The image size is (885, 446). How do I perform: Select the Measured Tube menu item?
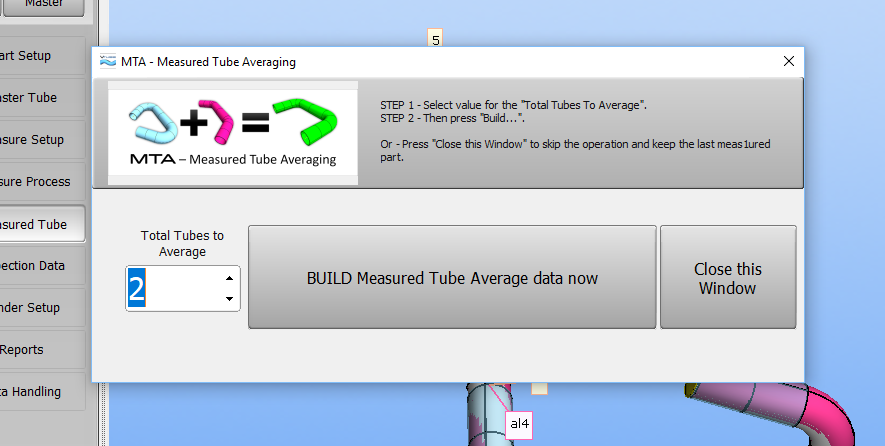pos(42,224)
